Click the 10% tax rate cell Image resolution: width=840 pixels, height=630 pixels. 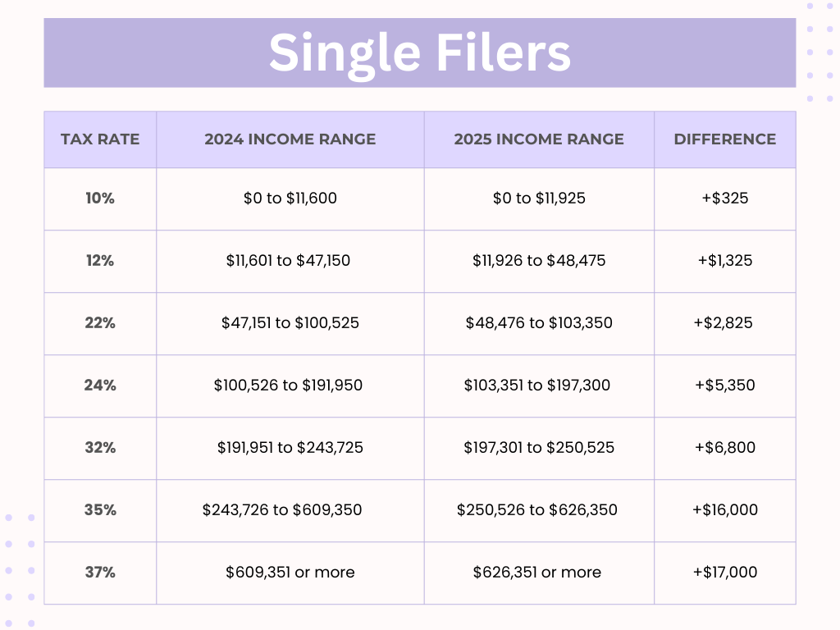pyautogui.click(x=100, y=199)
